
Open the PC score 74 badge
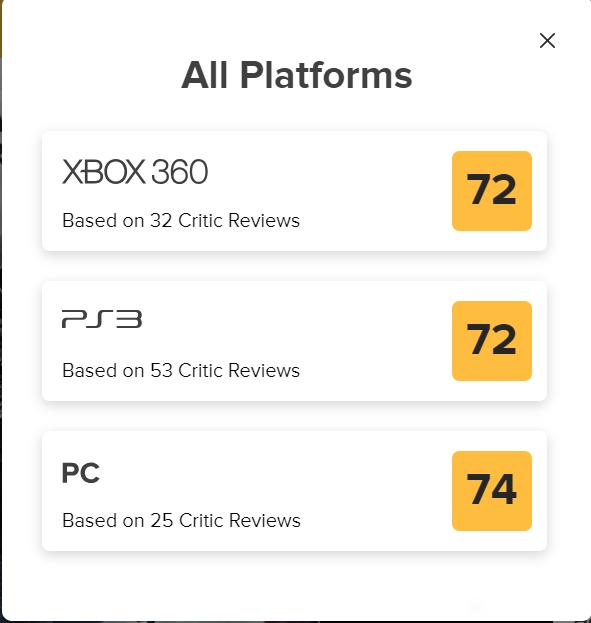click(492, 491)
